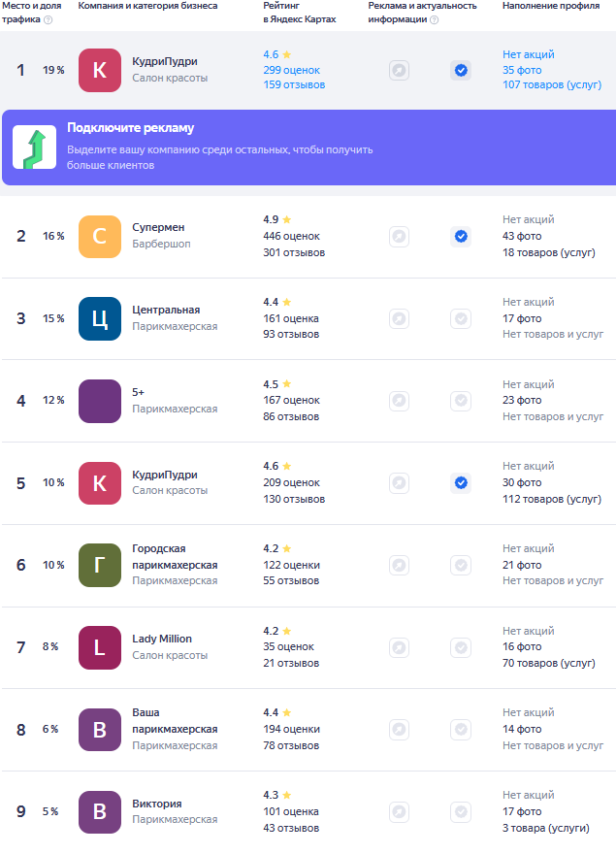Open the "299 оценок" link

click(x=291, y=70)
